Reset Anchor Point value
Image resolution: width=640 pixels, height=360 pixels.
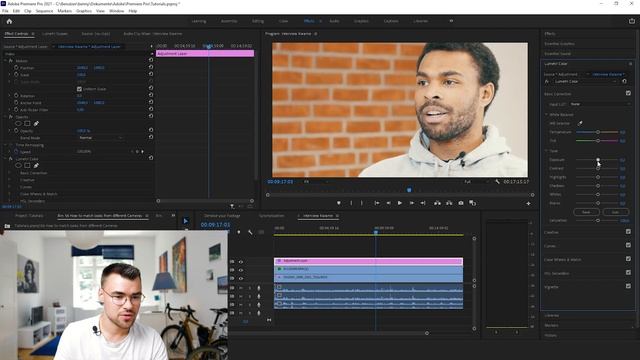(151, 102)
